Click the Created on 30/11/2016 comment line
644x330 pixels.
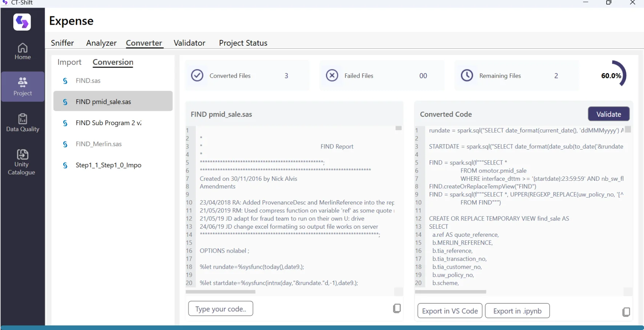[x=248, y=179]
